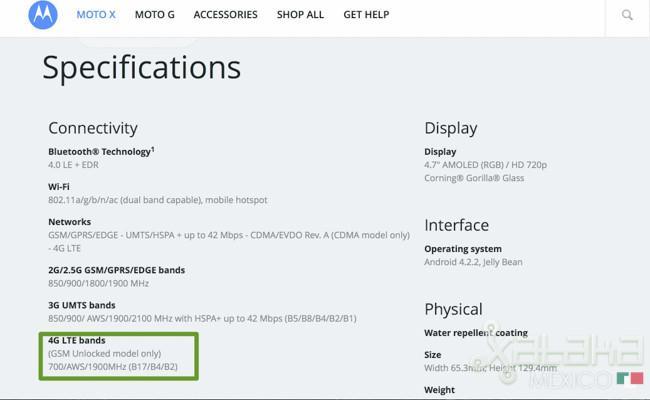Select '2G/2.5G GSM/GPRS/EDGE bands' label
The image size is (650, 400).
pos(116,270)
